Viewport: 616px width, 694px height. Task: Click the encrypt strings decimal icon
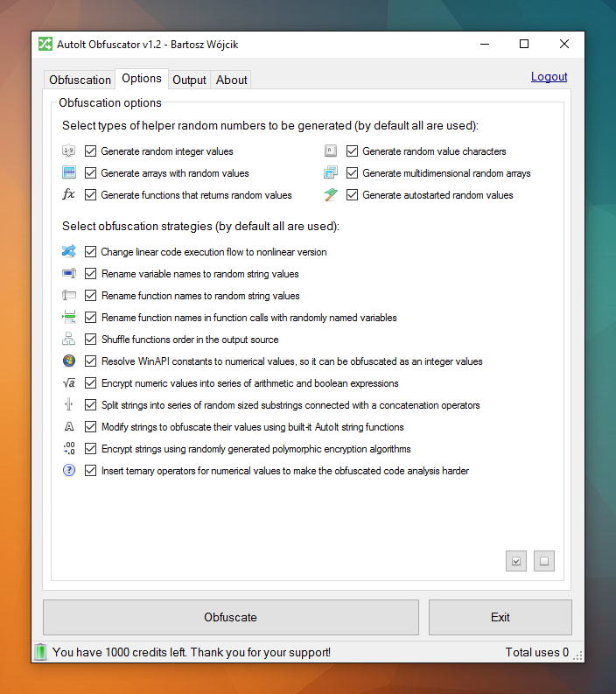pyautogui.click(x=68, y=448)
